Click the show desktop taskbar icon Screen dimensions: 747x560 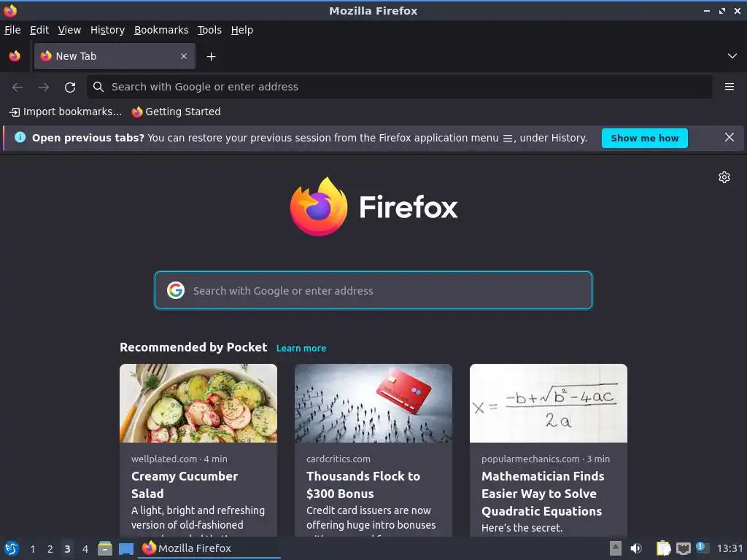[125, 549]
